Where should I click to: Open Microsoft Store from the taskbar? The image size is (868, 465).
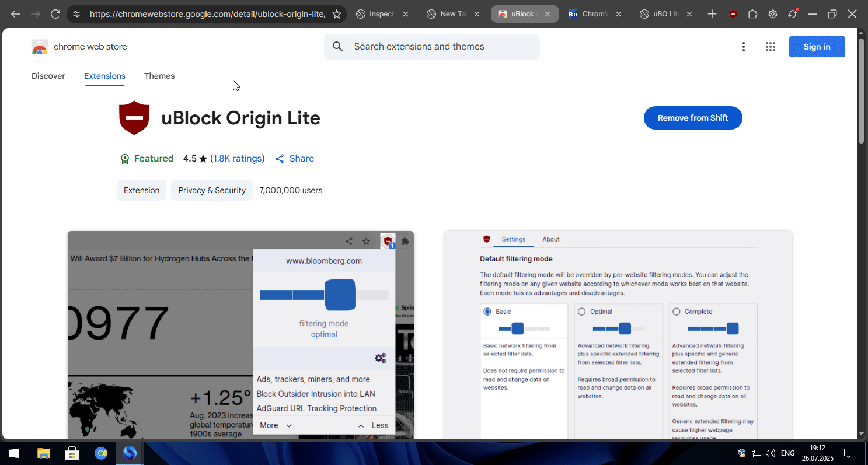coord(72,453)
